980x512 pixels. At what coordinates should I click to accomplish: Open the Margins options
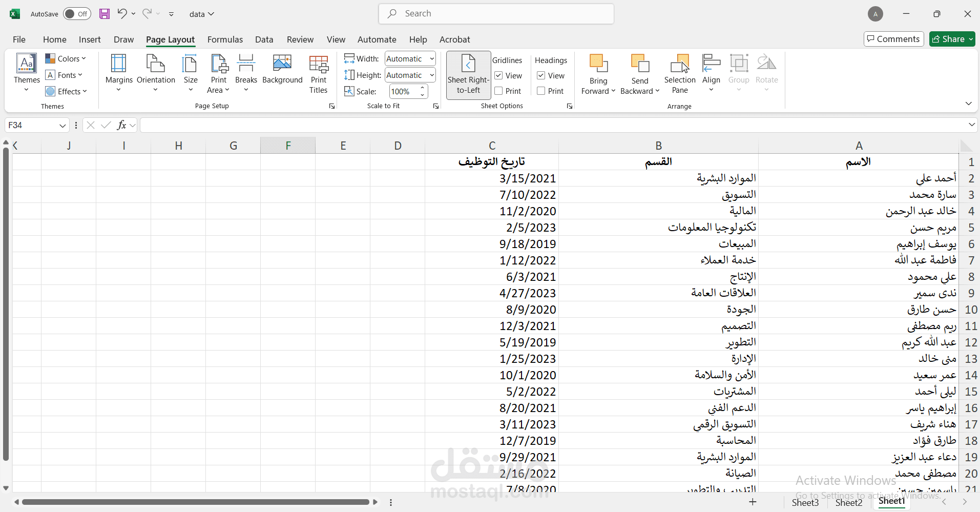coord(119,73)
